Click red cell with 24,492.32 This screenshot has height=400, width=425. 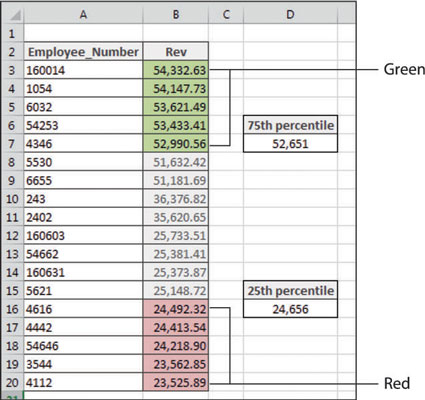click(x=176, y=309)
